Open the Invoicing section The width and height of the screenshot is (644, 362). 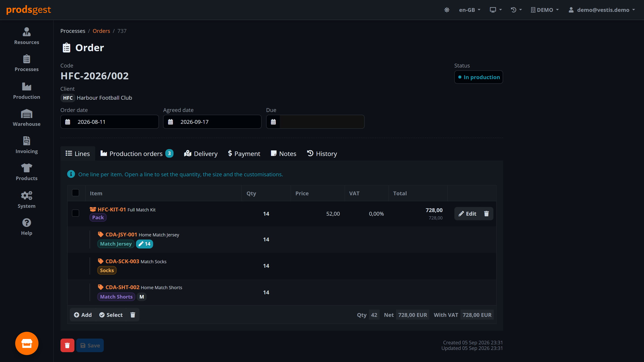(x=27, y=145)
